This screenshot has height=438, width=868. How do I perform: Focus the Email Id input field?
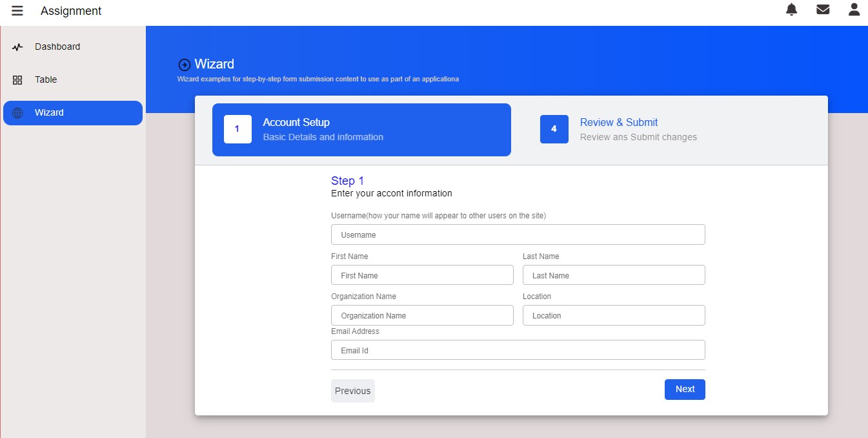518,350
